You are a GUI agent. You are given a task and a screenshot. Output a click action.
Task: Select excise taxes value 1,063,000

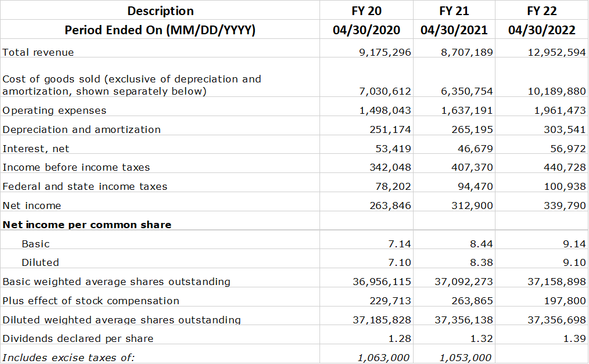[383, 358]
